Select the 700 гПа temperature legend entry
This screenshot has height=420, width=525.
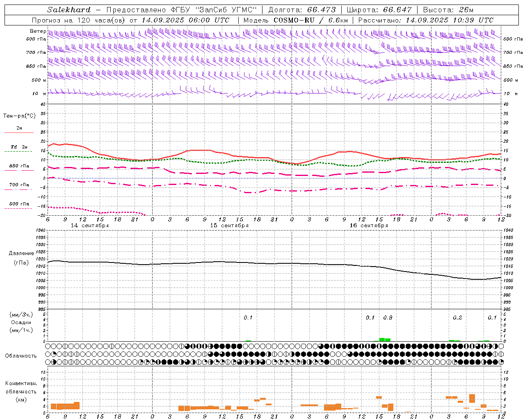(x=19, y=185)
